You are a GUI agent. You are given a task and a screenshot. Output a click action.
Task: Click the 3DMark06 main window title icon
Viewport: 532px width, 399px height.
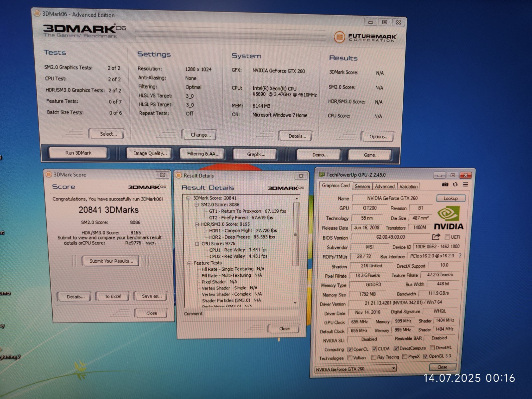(37, 13)
